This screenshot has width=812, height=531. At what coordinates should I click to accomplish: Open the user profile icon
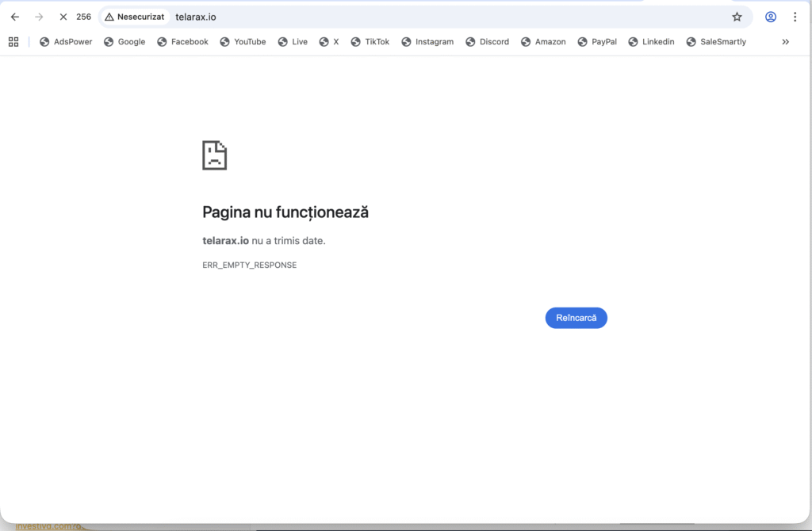[770, 17]
